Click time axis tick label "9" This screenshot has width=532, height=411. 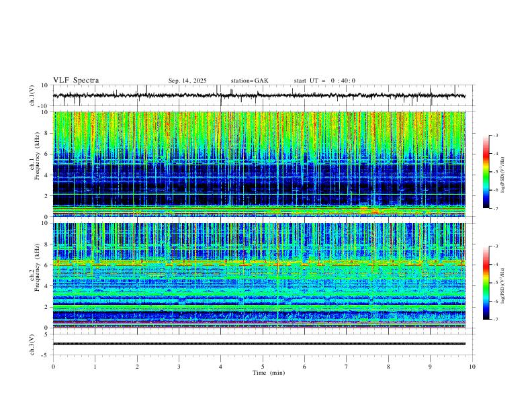click(430, 367)
